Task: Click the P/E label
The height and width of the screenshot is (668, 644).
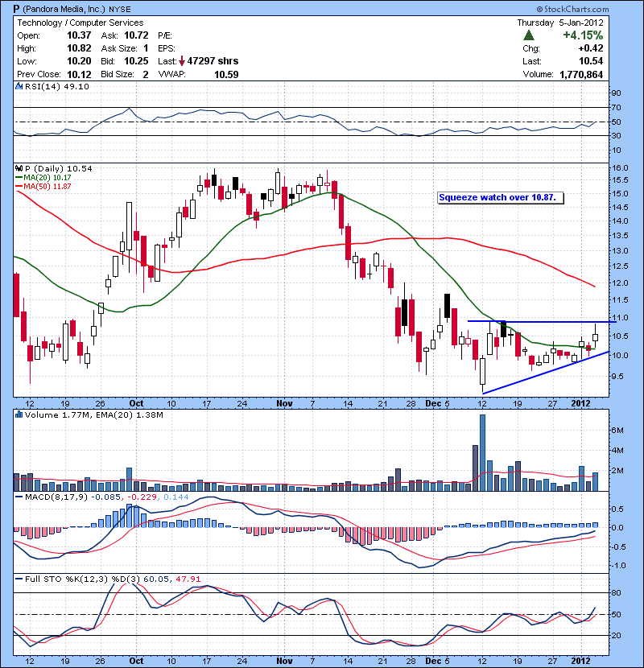Action: [x=164, y=35]
